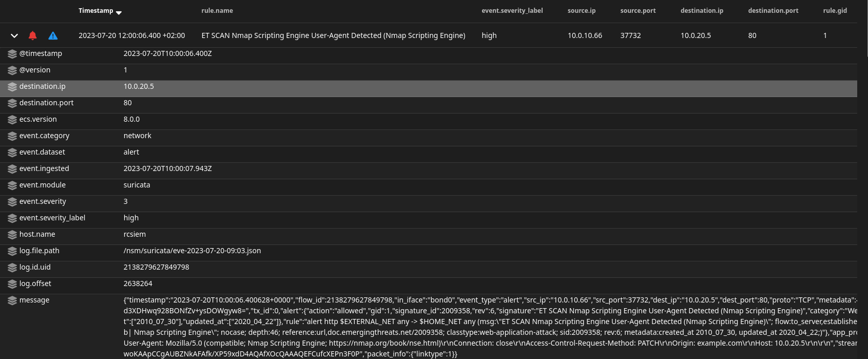The height and width of the screenshot is (359, 868).
Task: Click the suricata event.module value
Action: click(137, 185)
